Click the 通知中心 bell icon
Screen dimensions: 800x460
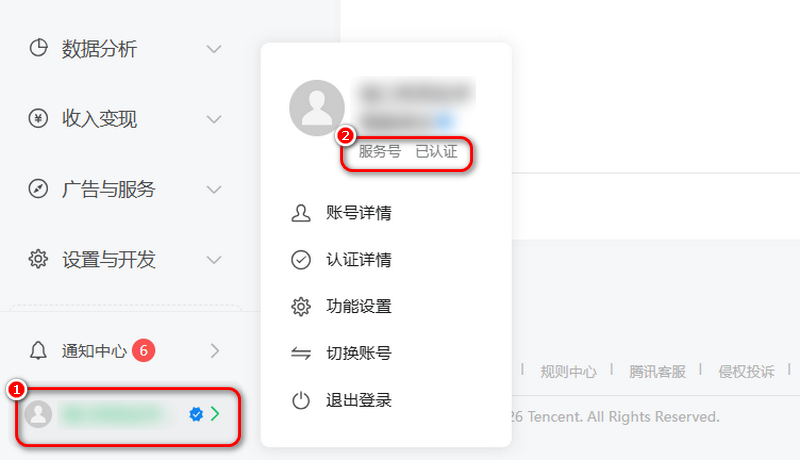point(38,351)
